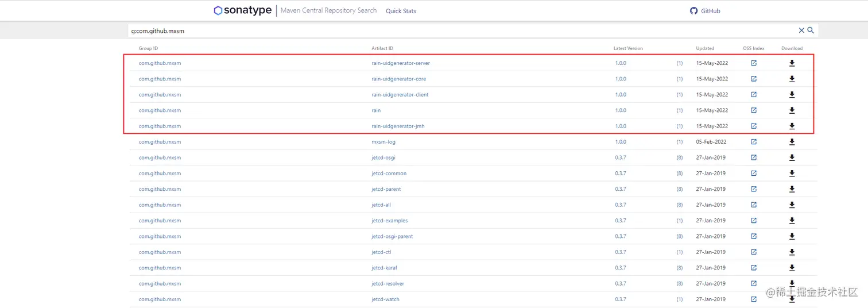The image size is (868, 308).
Task: Download the jetcd-osgi artifact
Action: [792, 157]
